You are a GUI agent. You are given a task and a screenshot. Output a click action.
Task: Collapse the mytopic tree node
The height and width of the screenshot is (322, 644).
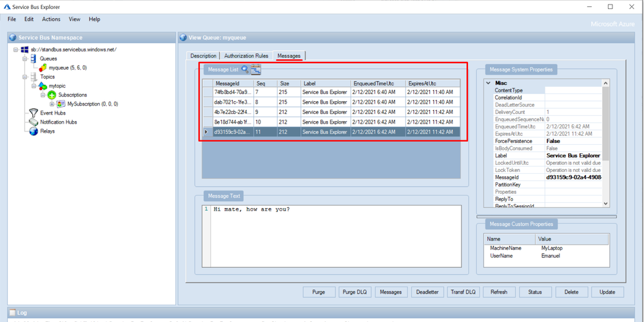34,86
